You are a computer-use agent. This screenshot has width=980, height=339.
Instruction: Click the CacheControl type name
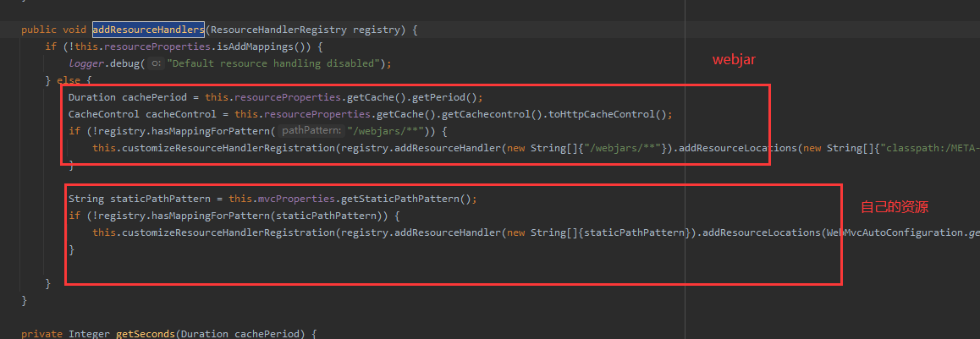(x=104, y=114)
